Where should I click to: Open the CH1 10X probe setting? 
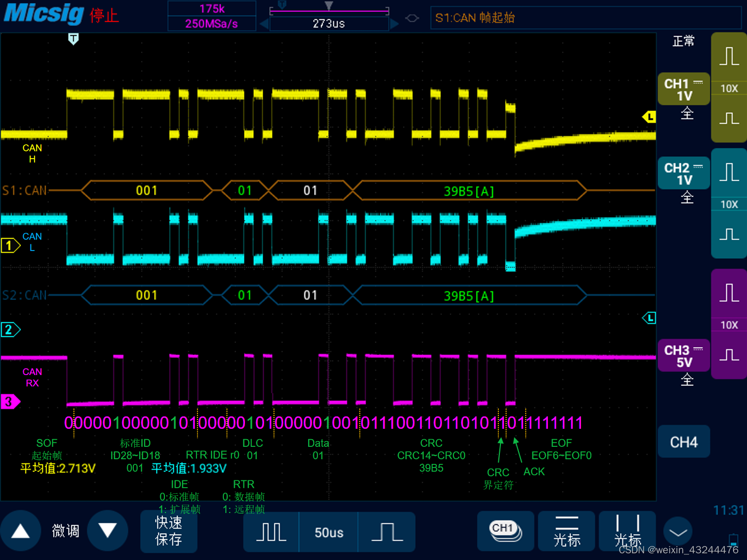pos(729,88)
